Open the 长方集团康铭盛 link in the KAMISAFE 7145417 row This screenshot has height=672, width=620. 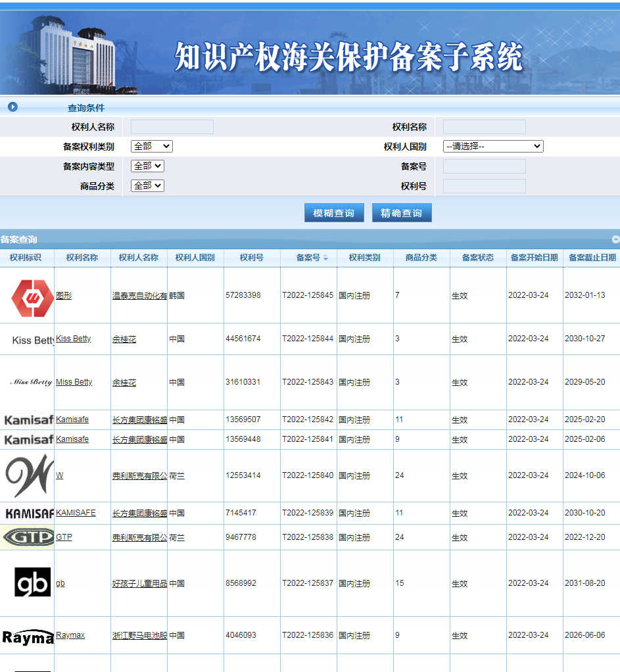click(139, 514)
